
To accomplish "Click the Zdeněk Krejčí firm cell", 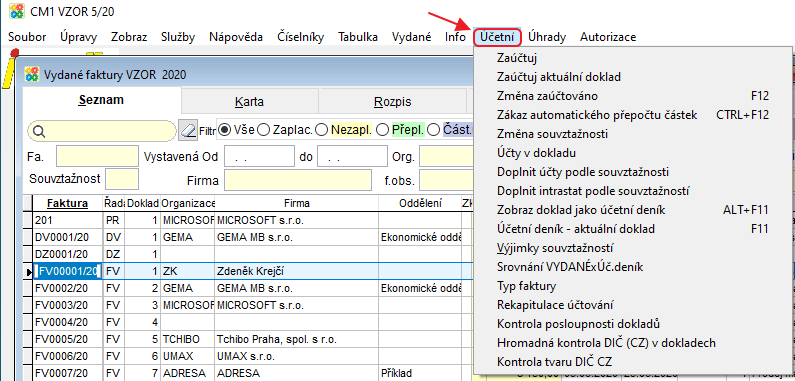I will (297, 271).
